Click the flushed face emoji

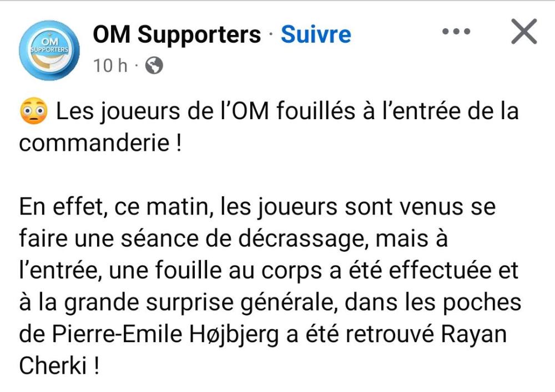[x=34, y=111]
